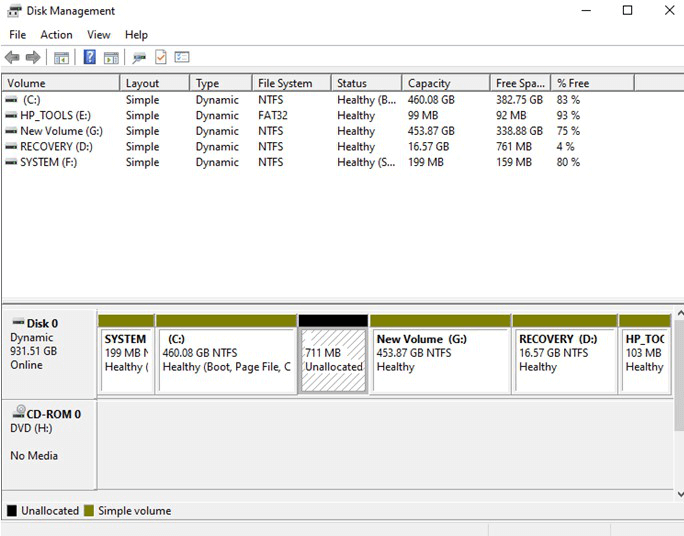
Task: Select drive icon of HP_TOOLS (E:) row
Action: point(11,116)
